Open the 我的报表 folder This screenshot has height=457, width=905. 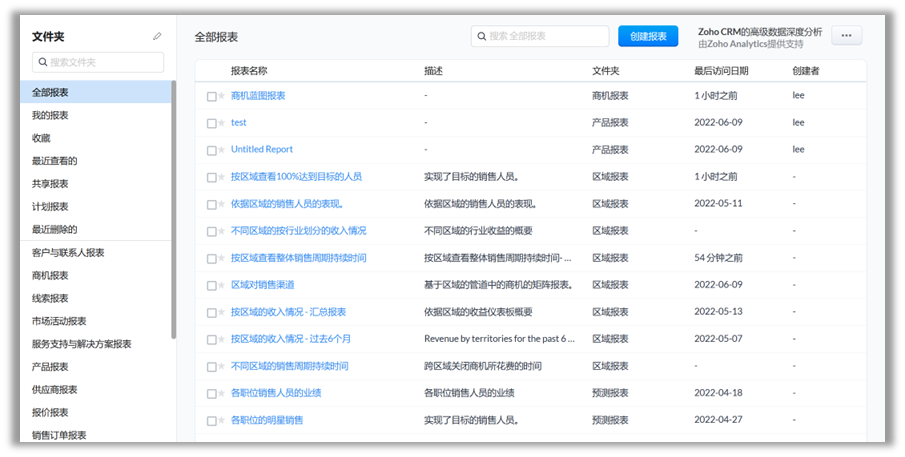click(50, 116)
